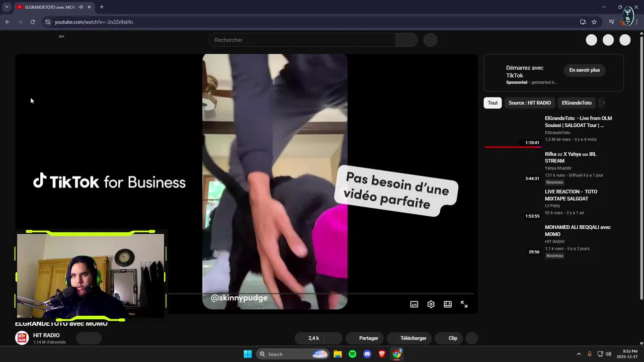The width and height of the screenshot is (644, 362).
Task: Click the @skinnypudge handle in the video
Action: pyautogui.click(x=239, y=298)
